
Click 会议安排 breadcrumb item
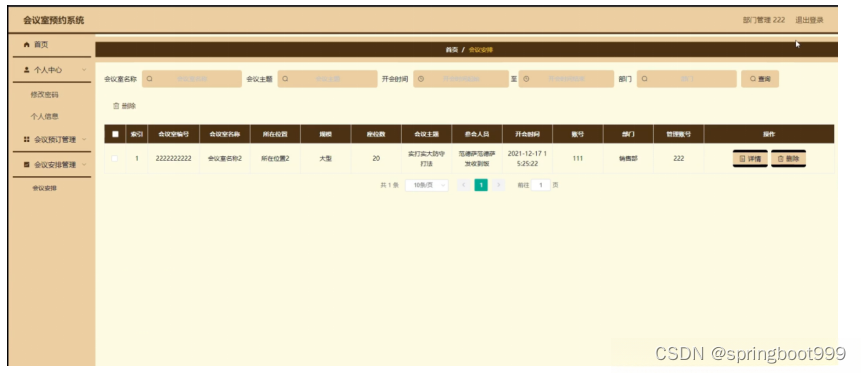pos(481,50)
